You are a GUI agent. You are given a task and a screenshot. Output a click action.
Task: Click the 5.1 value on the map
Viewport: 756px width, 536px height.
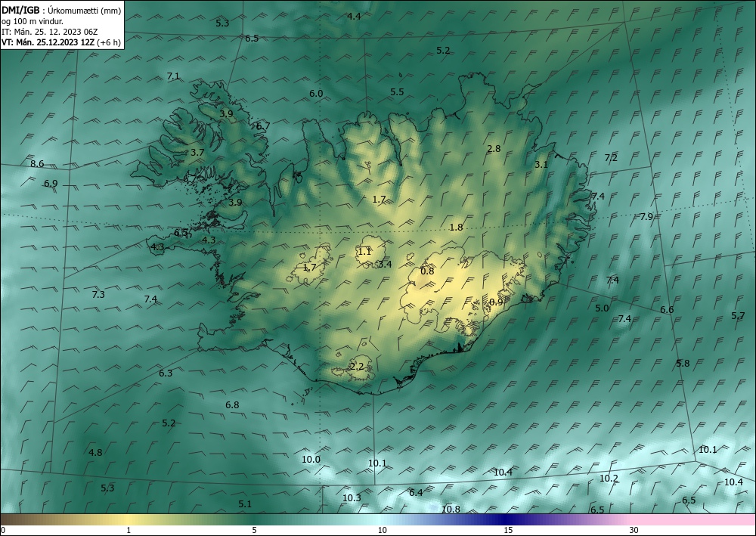(245, 504)
